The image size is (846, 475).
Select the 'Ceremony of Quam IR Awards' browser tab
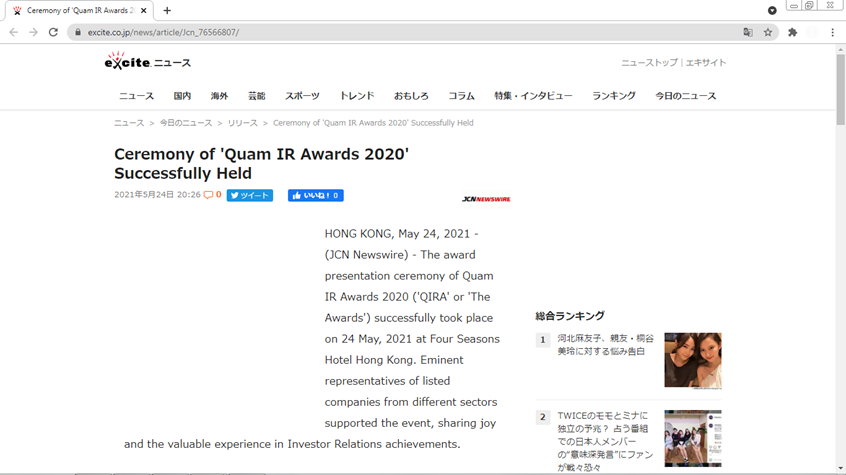click(x=79, y=10)
